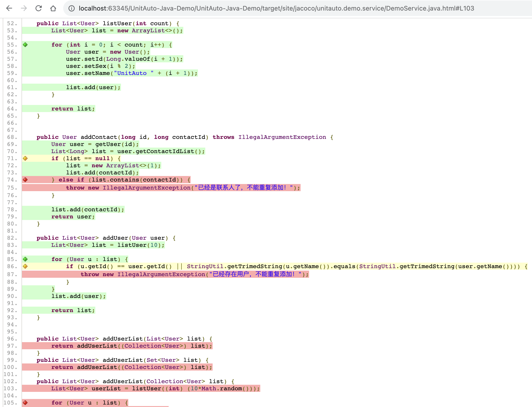Click the return list statement on line 92
This screenshot has width=532, height=407.
click(73, 310)
